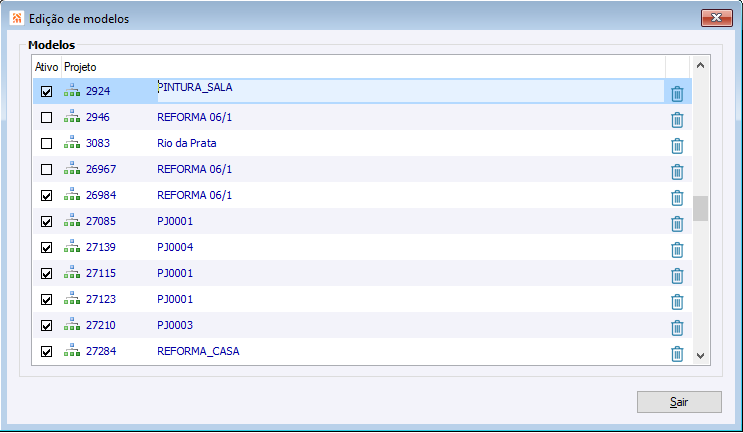Click the scrollbar up arrow

700,66
